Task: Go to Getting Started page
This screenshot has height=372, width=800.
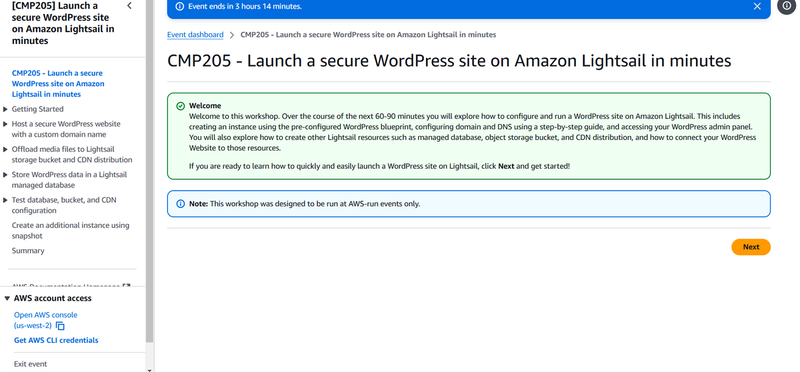Action: pyautogui.click(x=38, y=109)
